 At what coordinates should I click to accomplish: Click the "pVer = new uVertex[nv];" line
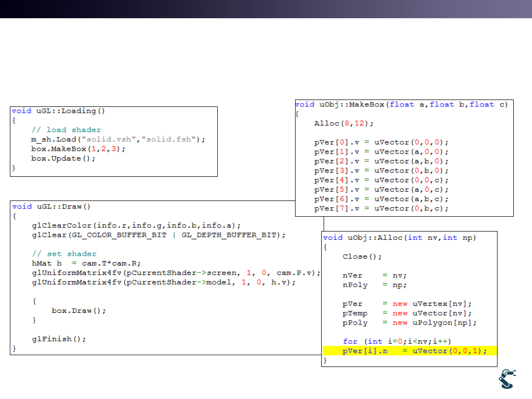click(407, 304)
